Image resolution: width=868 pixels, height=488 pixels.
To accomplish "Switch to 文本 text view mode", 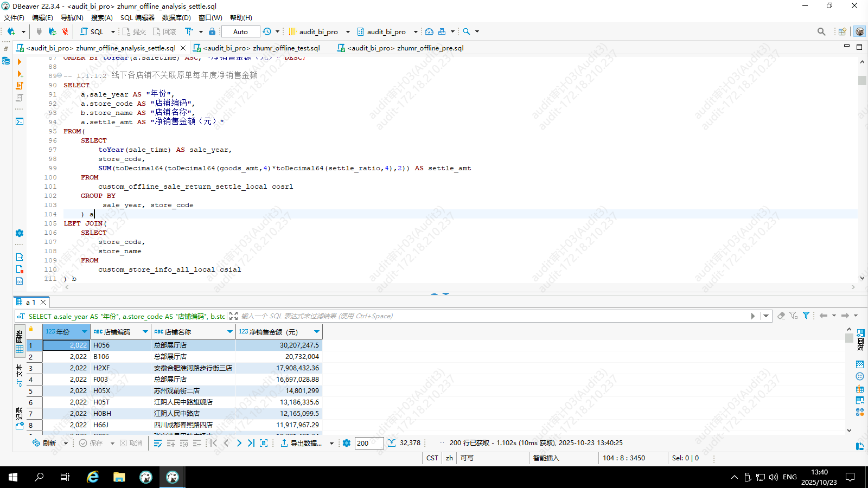I will pyautogui.click(x=20, y=374).
